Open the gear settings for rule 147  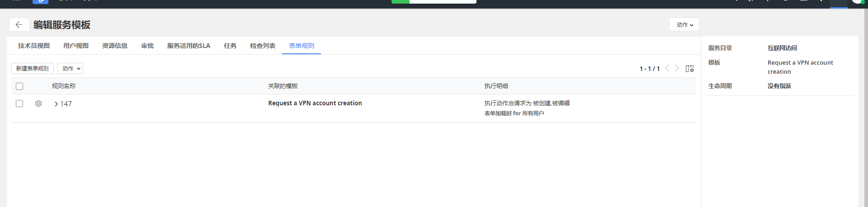coord(38,103)
